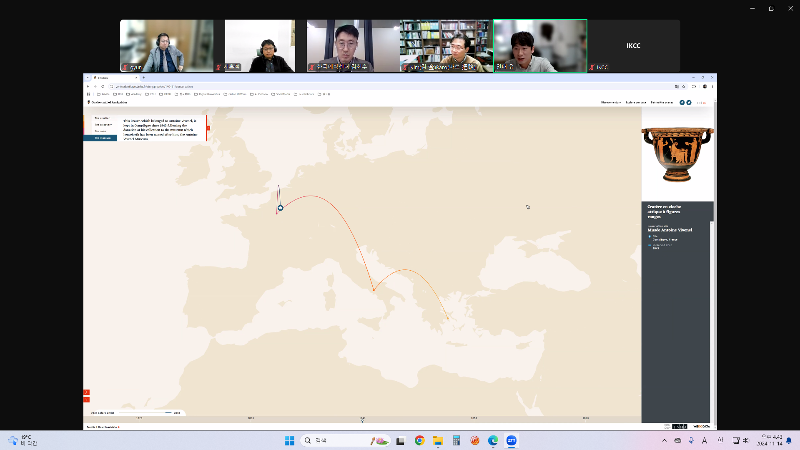Open Microsoft Edge from the taskbar

click(492, 440)
